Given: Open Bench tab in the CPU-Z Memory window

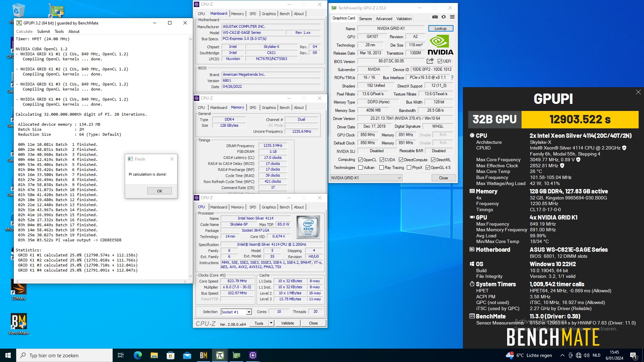Looking at the screenshot, I should pos(284,108).
